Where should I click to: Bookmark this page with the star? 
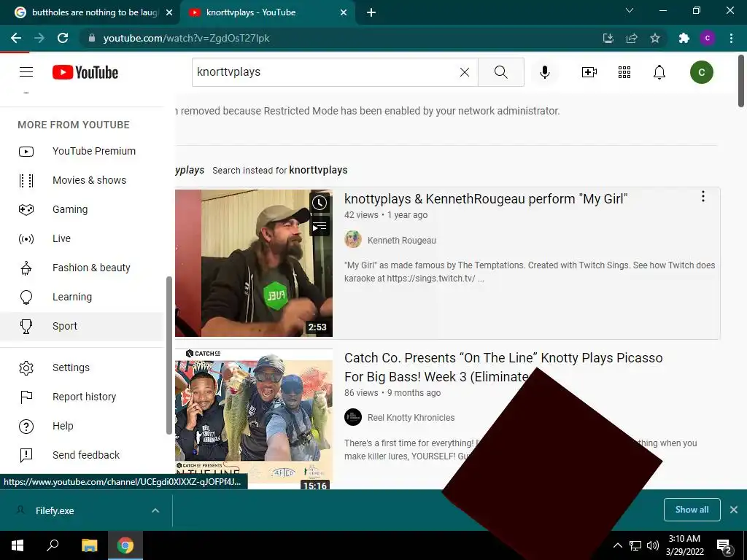point(655,38)
